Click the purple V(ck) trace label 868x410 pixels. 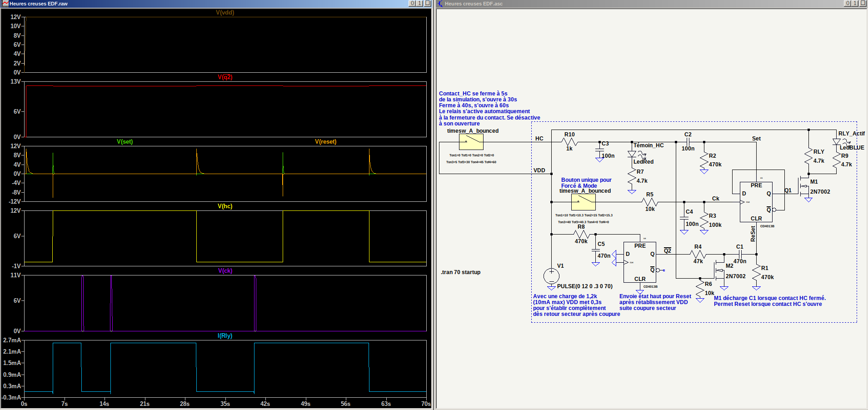225,271
